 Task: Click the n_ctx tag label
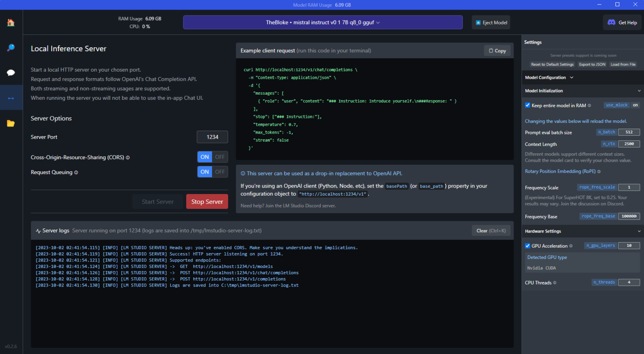click(x=609, y=144)
